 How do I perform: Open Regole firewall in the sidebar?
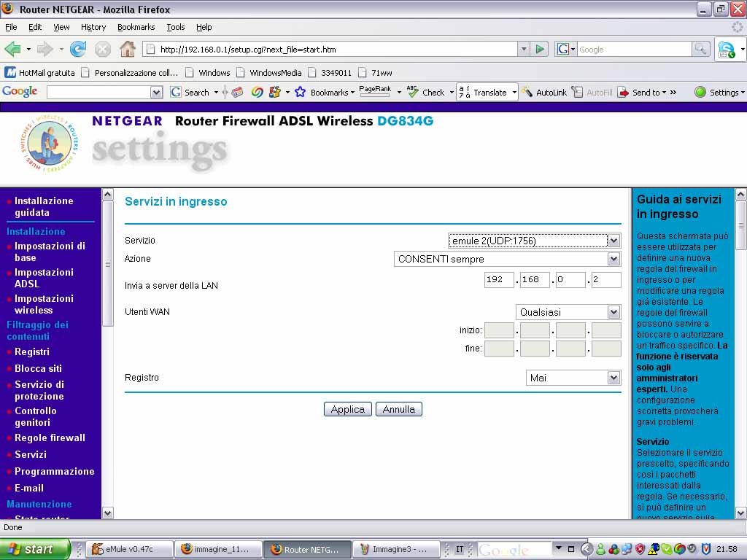click(x=50, y=437)
